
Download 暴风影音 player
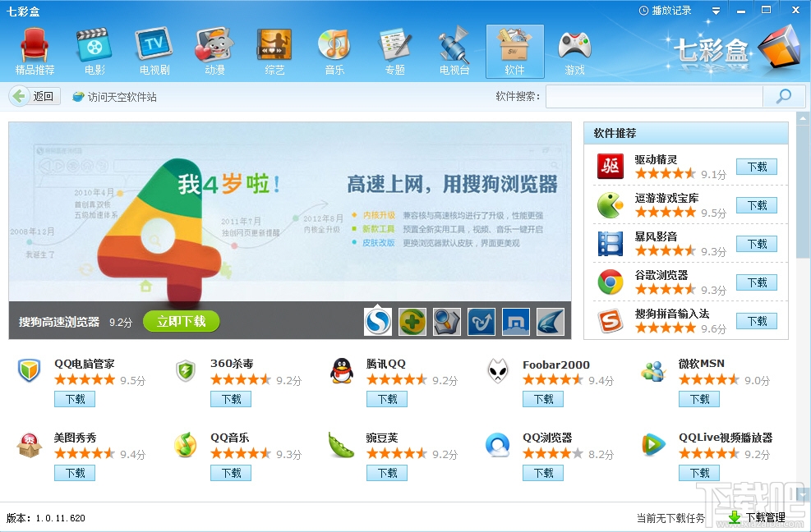coord(757,244)
